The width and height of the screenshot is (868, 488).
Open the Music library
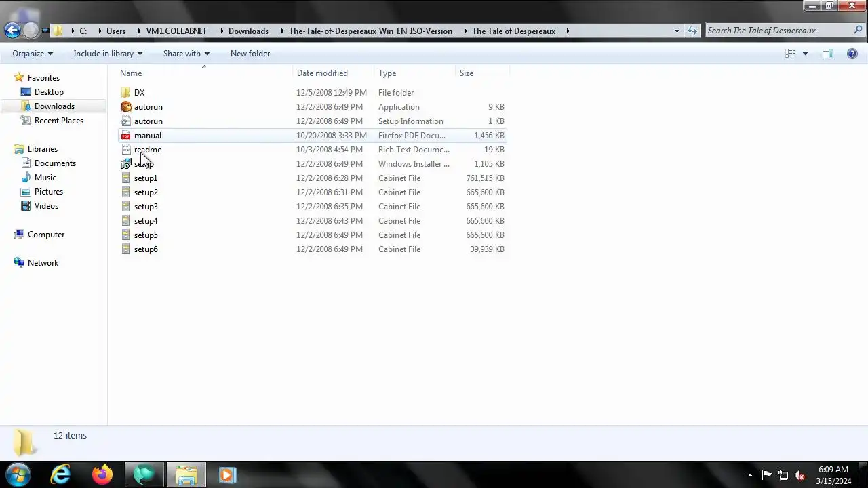click(45, 178)
